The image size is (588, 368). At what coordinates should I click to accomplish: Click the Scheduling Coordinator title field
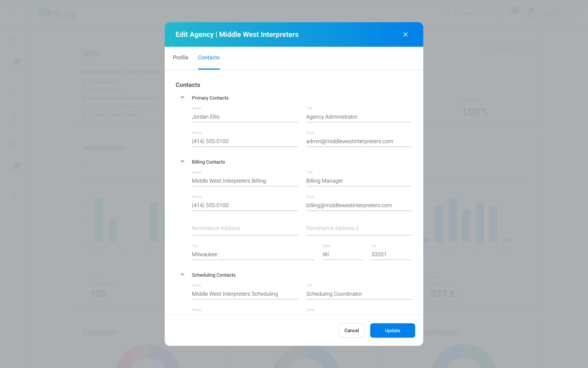(x=359, y=294)
